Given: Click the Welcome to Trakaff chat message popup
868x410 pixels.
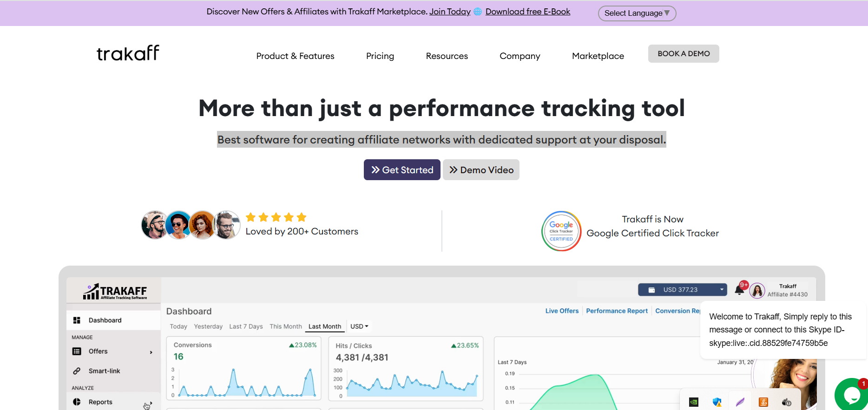Looking at the screenshot, I should [x=783, y=330].
